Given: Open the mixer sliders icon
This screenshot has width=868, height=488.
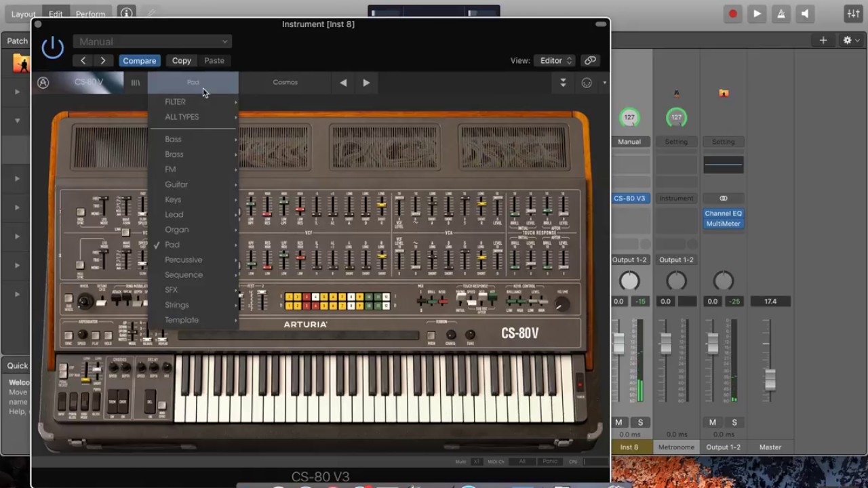Looking at the screenshot, I should click(853, 14).
